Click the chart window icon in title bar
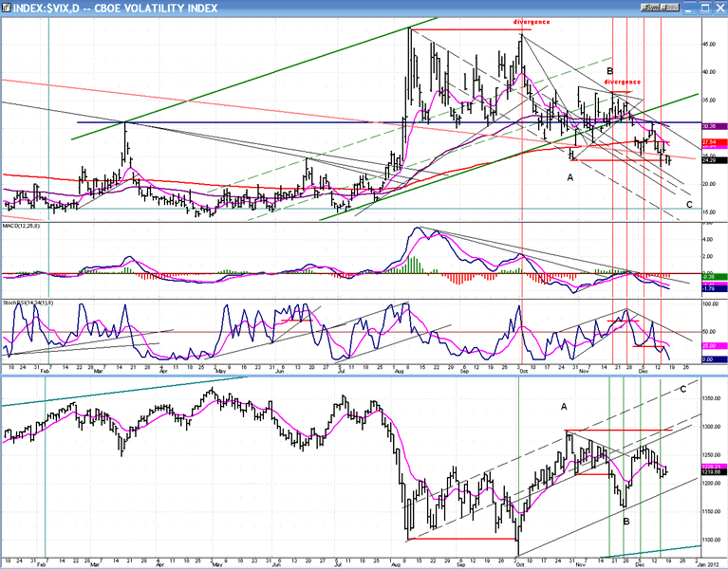Viewport: 728px width, 569px height. (8, 8)
